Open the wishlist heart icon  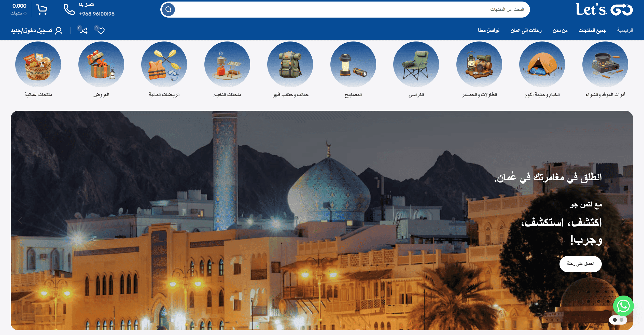pyautogui.click(x=101, y=31)
